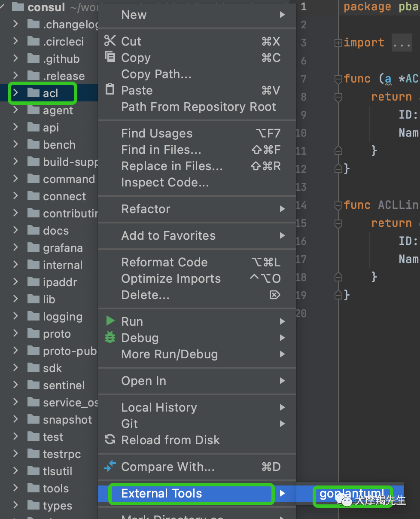This screenshot has height=519, width=420.
Task: Click the agent folder icon
Action: coord(33,110)
